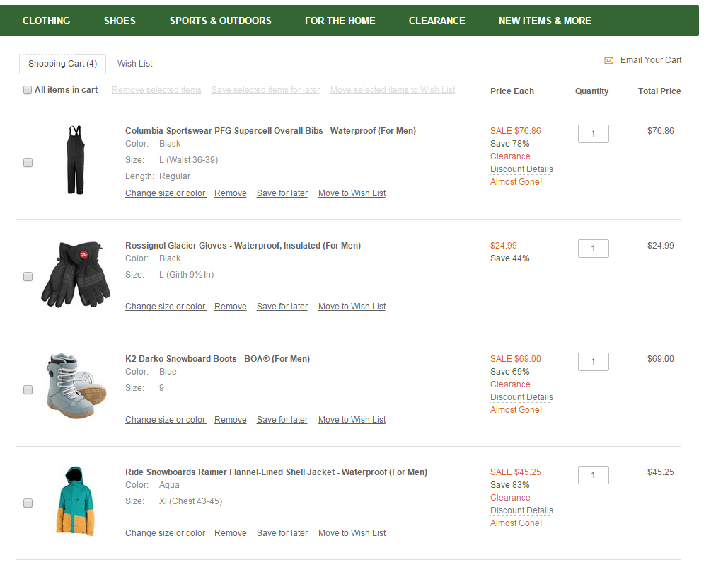
Task: Click the L (Waist 36-39) size value
Action: click(x=188, y=160)
